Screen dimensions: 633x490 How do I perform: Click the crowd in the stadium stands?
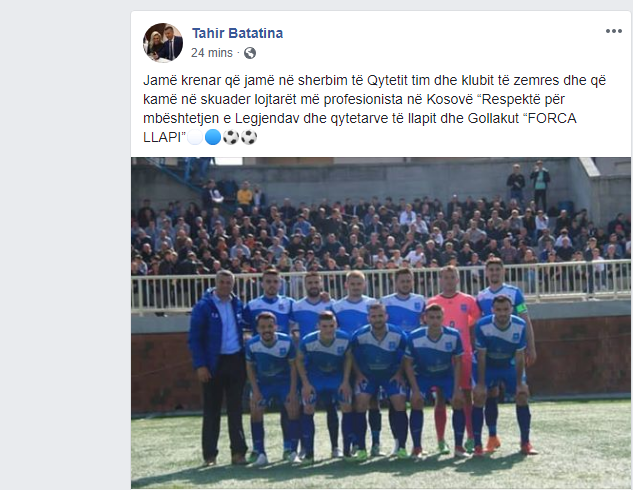coord(379,232)
